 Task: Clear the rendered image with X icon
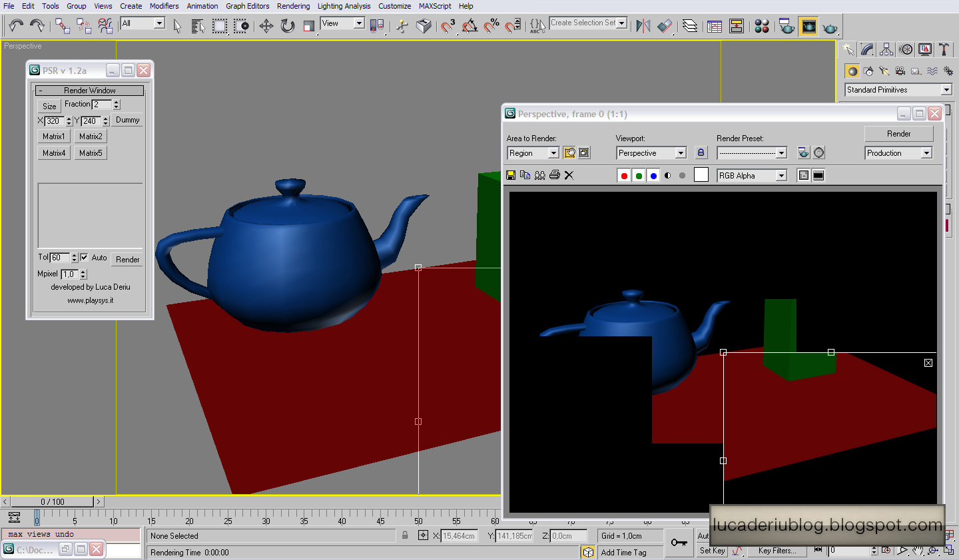coord(569,175)
